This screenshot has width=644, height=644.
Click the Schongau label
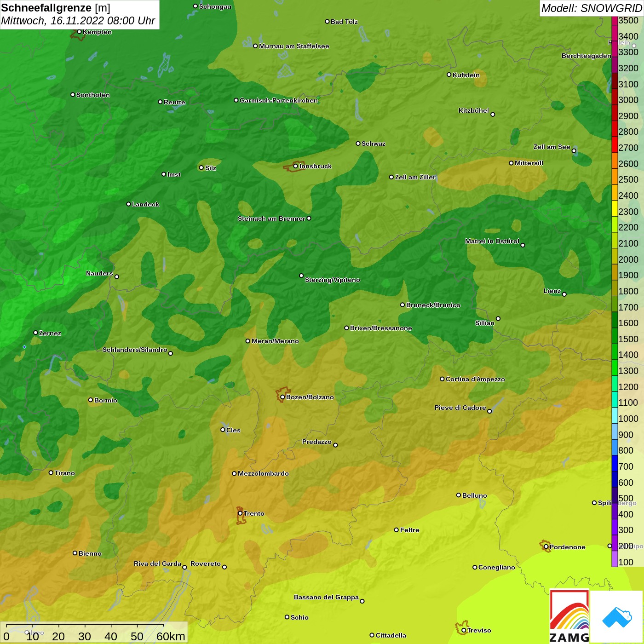[215, 6]
